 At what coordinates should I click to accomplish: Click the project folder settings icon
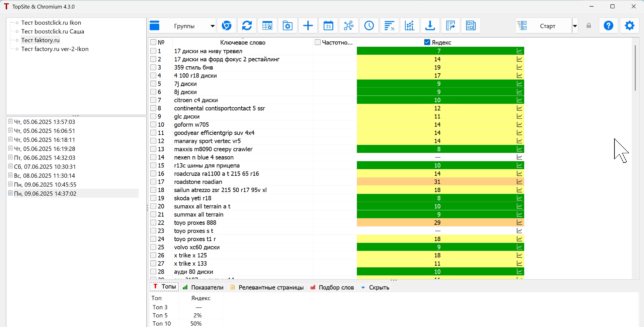tap(287, 26)
